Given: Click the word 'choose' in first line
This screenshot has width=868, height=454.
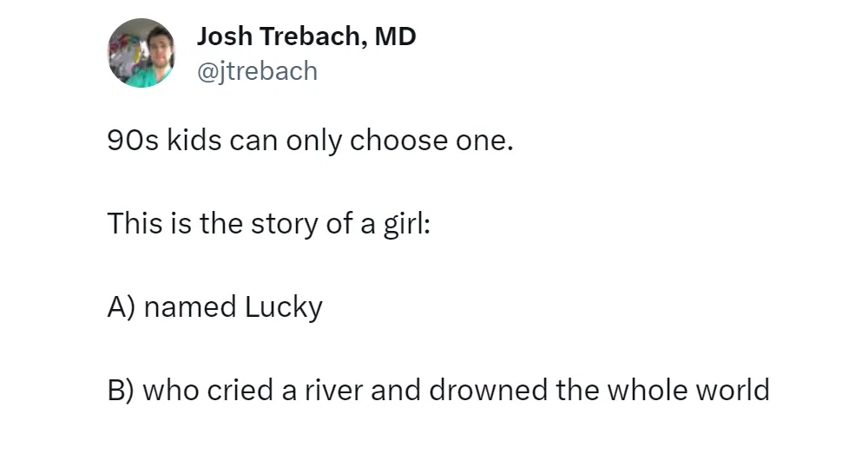Looking at the screenshot, I should (398, 141).
